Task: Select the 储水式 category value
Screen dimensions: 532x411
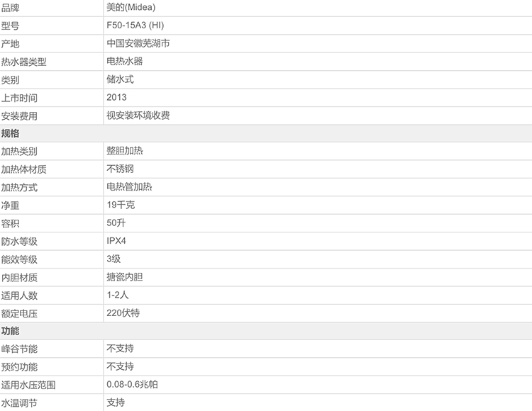Action: click(x=120, y=79)
